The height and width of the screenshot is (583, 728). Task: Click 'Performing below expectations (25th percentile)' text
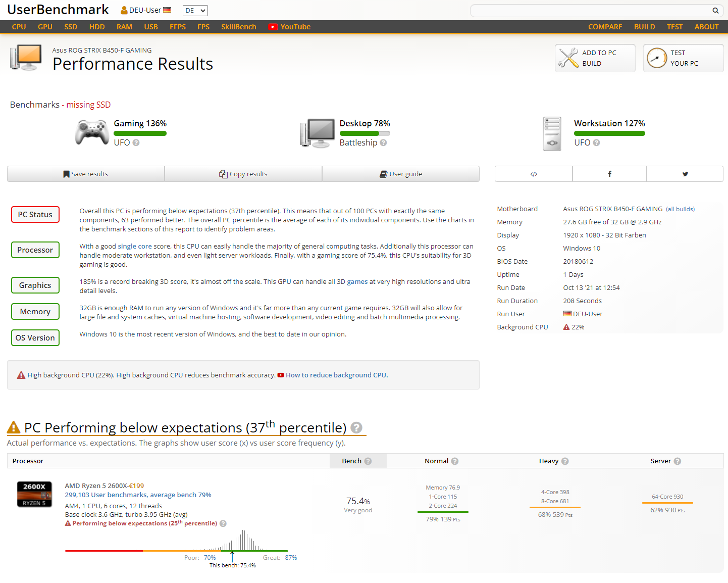(144, 523)
